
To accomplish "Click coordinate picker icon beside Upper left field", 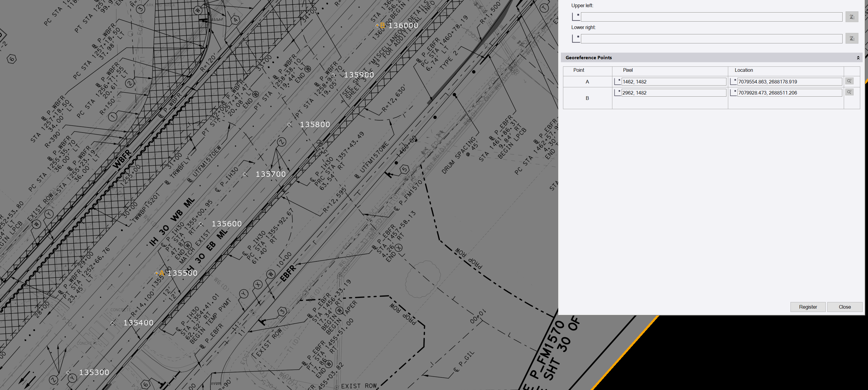I will tap(576, 16).
